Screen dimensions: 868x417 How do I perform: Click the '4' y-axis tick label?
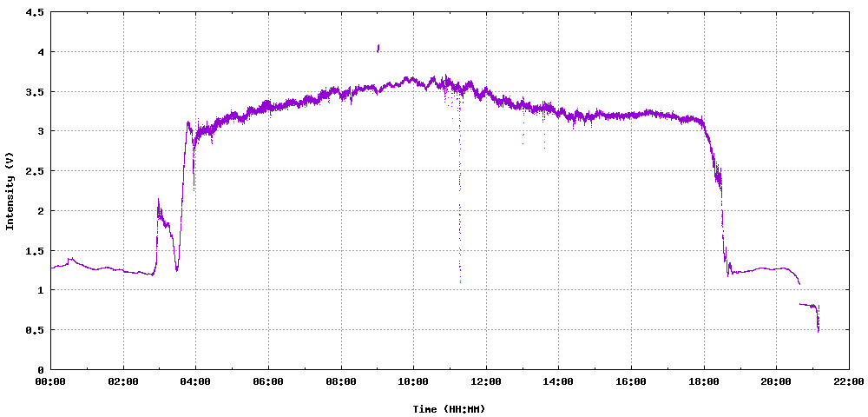tap(41, 52)
